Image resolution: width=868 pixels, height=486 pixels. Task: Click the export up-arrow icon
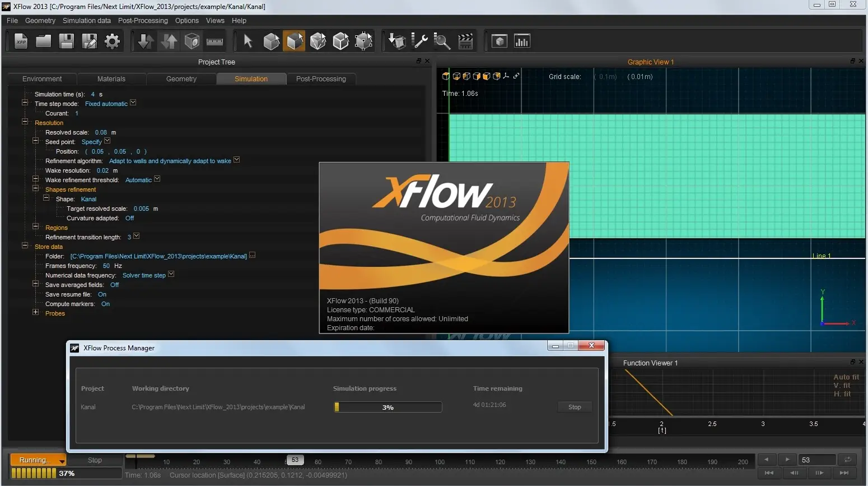(x=169, y=41)
